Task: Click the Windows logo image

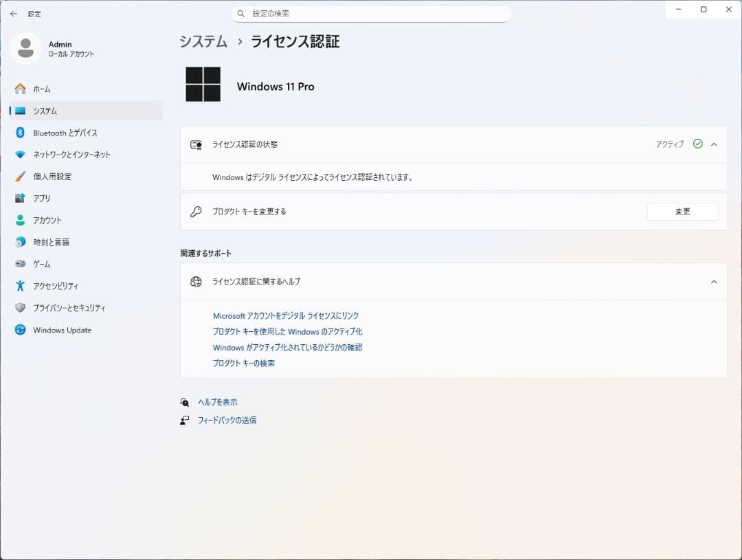Action: 203,85
